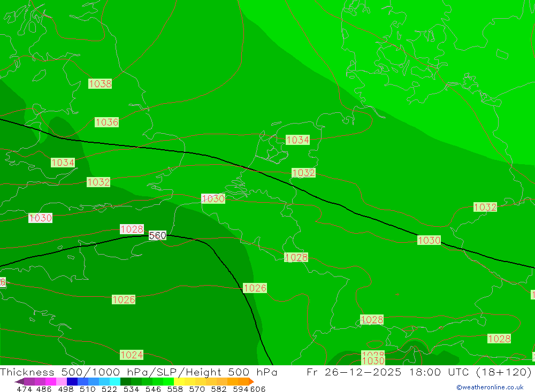
Task: Click the legend value 606
Action: pyautogui.click(x=258, y=389)
